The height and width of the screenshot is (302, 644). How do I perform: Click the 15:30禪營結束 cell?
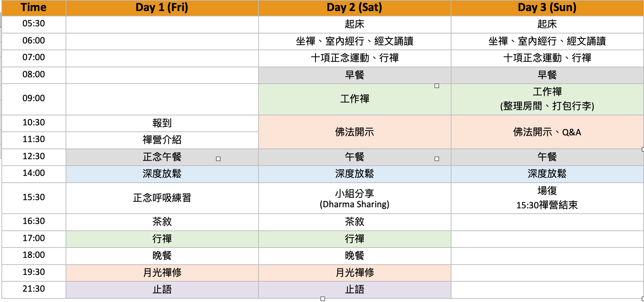(547, 198)
